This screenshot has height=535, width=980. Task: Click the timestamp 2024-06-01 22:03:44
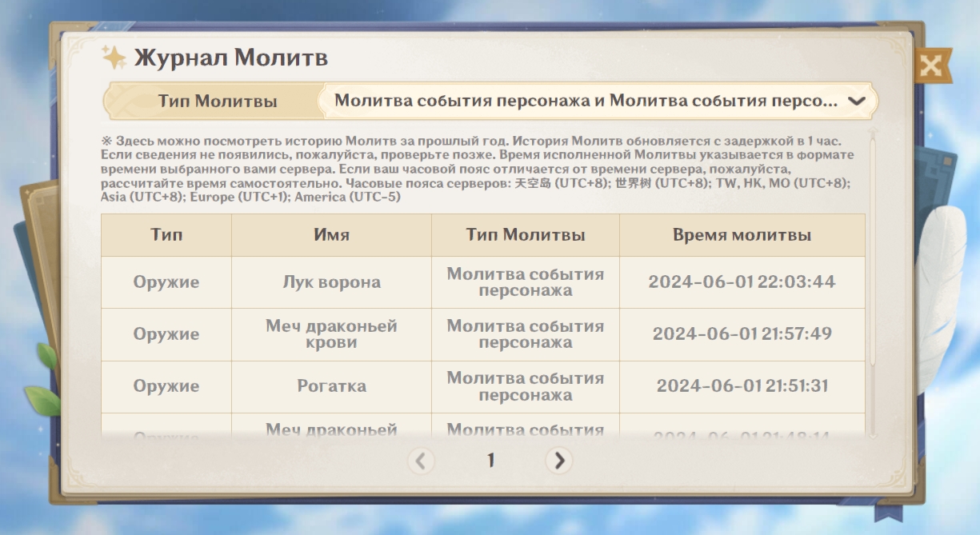[742, 282]
